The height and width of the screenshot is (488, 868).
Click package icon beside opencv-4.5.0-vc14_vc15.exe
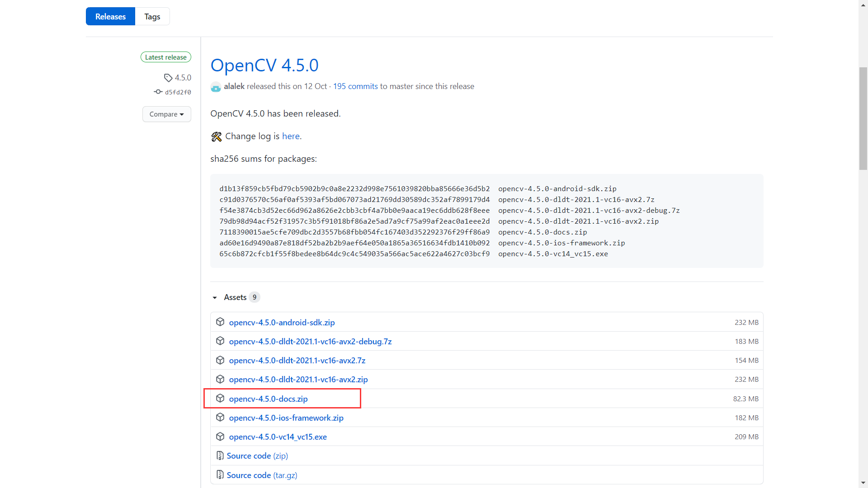click(220, 436)
